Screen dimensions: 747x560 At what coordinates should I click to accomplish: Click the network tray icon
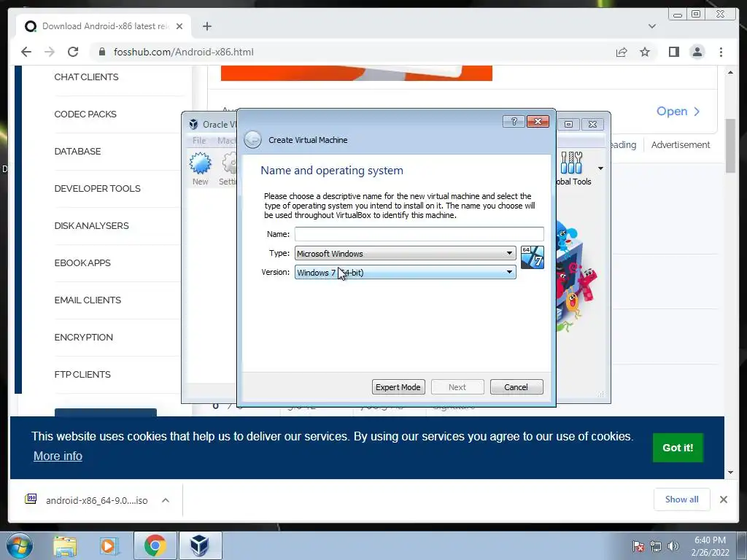(x=656, y=546)
